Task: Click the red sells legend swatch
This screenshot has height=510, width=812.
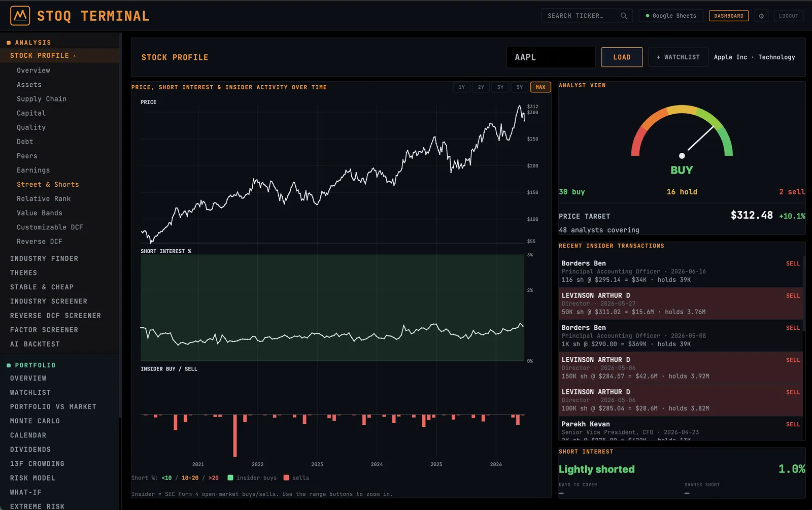Action: (x=286, y=478)
